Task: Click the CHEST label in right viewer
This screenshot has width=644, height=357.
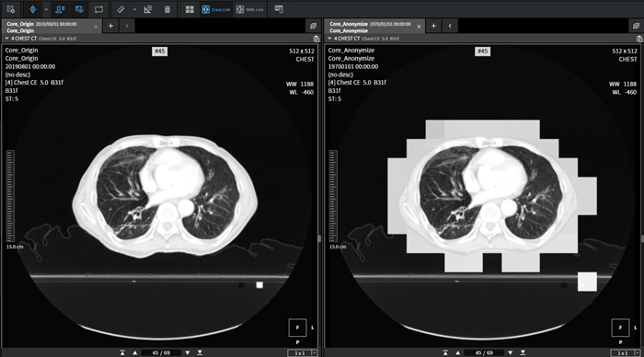Action: 628,59
